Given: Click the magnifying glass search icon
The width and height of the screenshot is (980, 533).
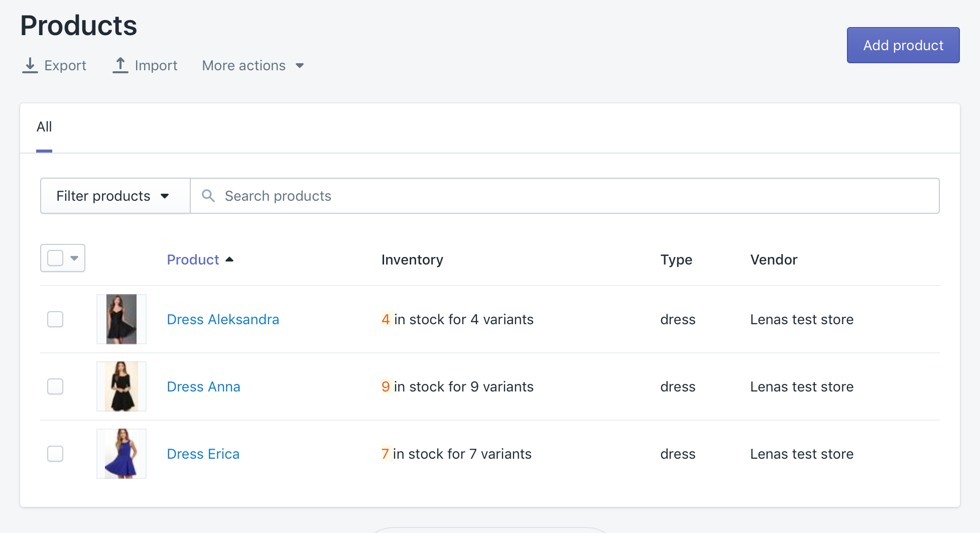Looking at the screenshot, I should coord(208,196).
